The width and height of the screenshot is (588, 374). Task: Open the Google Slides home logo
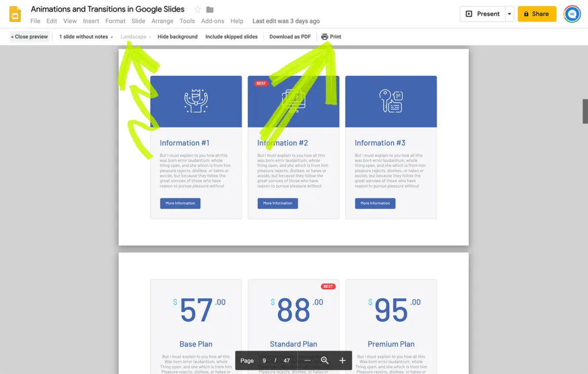coord(15,14)
